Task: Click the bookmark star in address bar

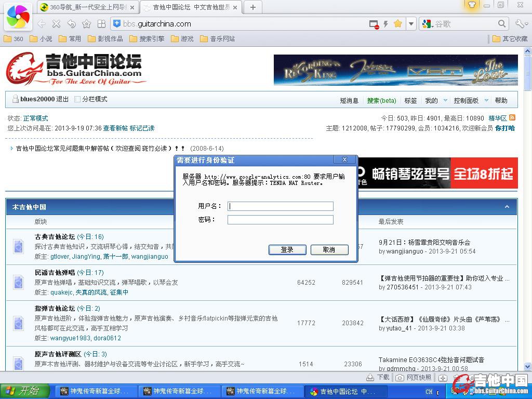Action: click(397, 24)
